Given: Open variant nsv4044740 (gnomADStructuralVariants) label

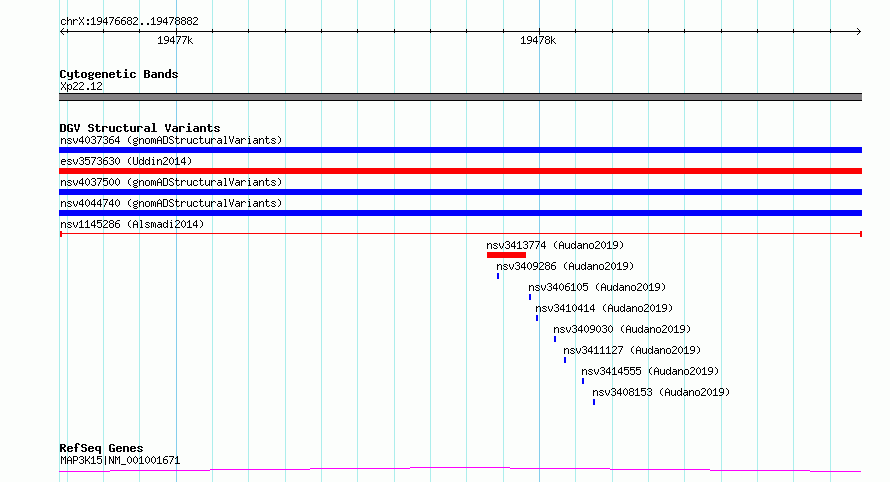Looking at the screenshot, I should [x=171, y=203].
